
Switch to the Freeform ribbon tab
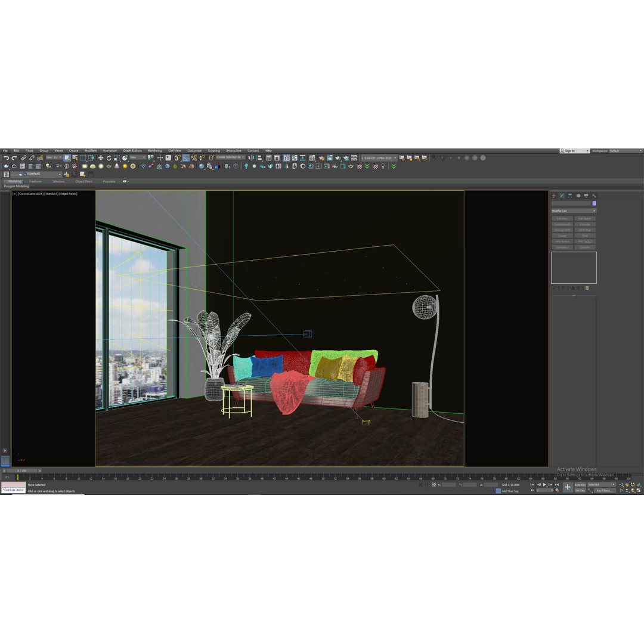coord(35,181)
